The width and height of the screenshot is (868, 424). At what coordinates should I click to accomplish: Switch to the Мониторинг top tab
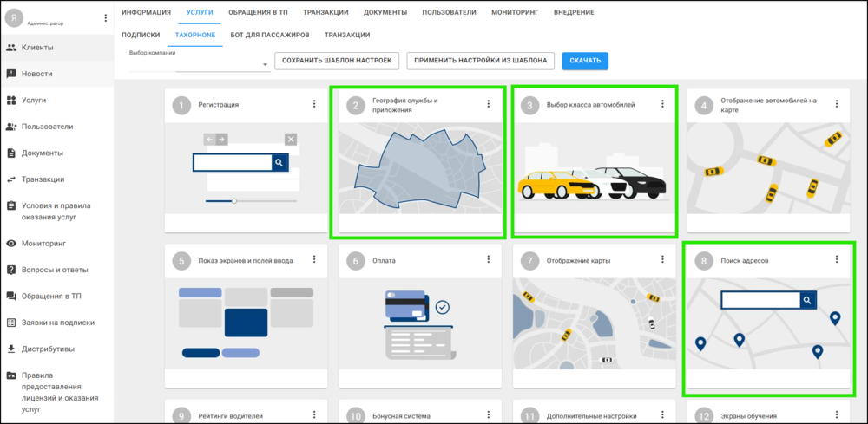coord(515,12)
